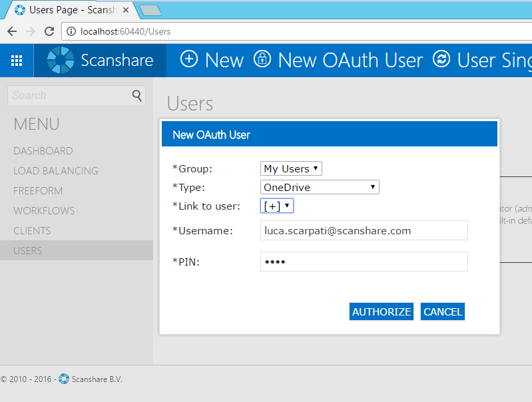The height and width of the screenshot is (402, 532).
Task: Close the Users Page browser tab
Action: [126, 10]
